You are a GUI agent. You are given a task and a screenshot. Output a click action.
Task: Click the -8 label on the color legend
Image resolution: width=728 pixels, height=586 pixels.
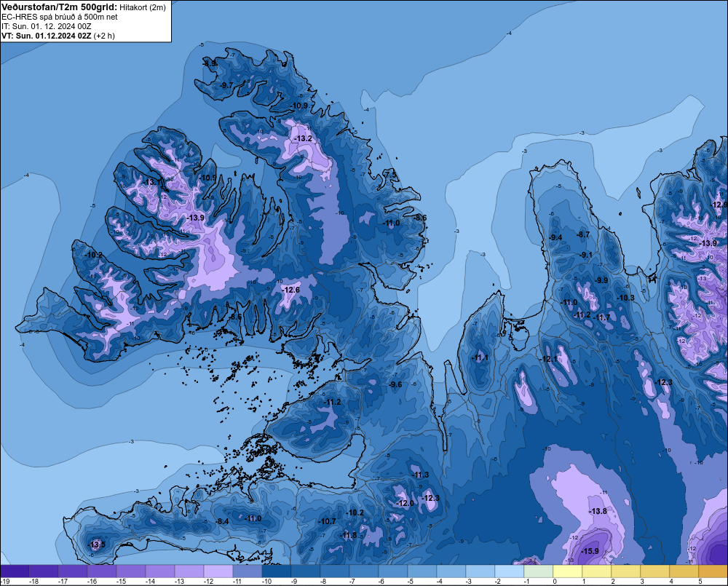point(324,582)
